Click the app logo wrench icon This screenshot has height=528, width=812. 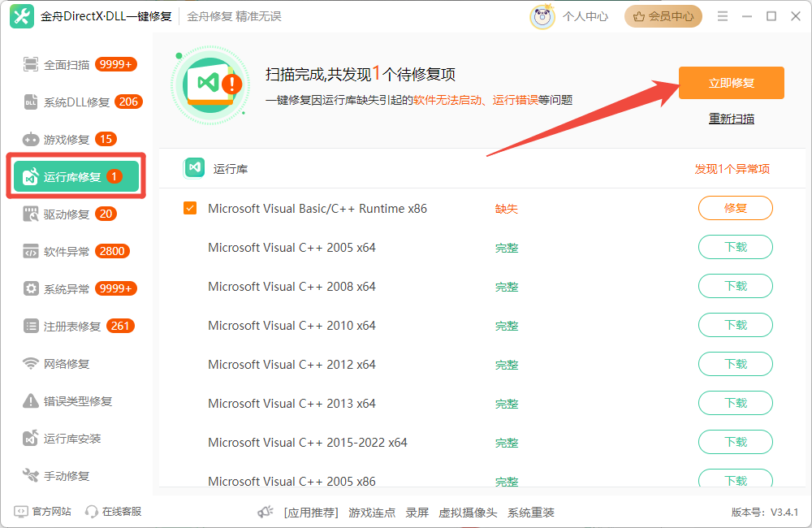(x=22, y=16)
